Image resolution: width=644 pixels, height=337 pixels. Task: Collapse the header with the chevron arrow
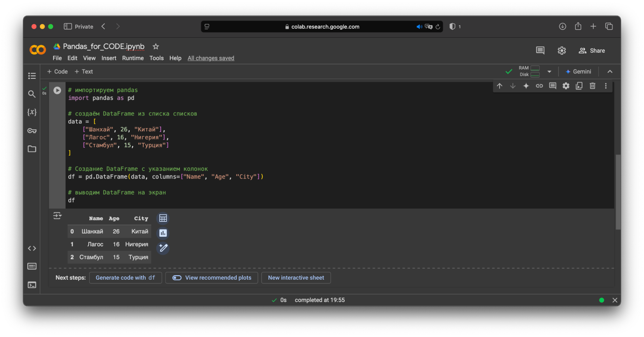610,71
